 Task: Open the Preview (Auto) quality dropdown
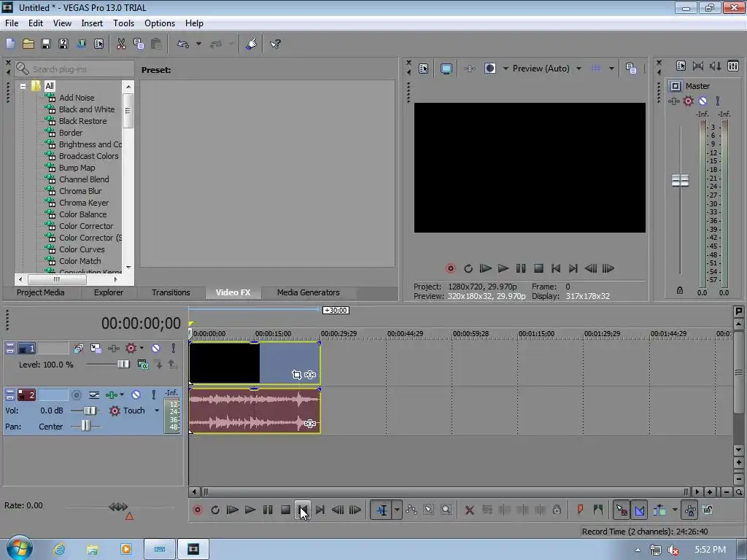pyautogui.click(x=578, y=69)
